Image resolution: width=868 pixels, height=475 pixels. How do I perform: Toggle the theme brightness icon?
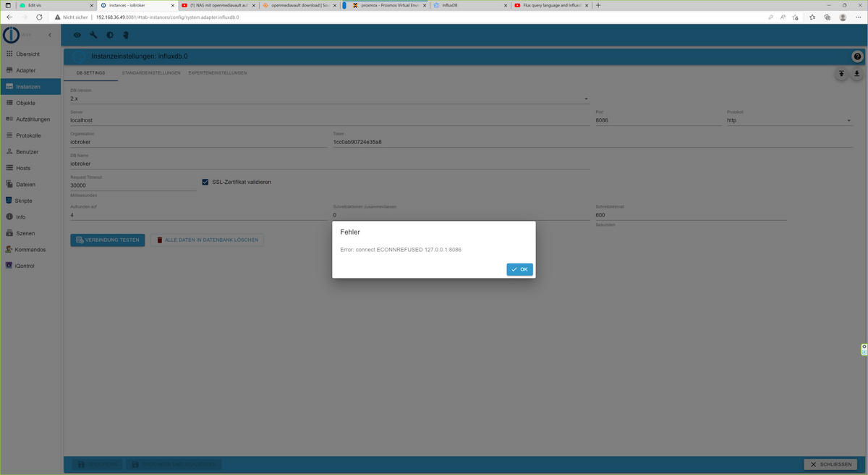(x=109, y=35)
